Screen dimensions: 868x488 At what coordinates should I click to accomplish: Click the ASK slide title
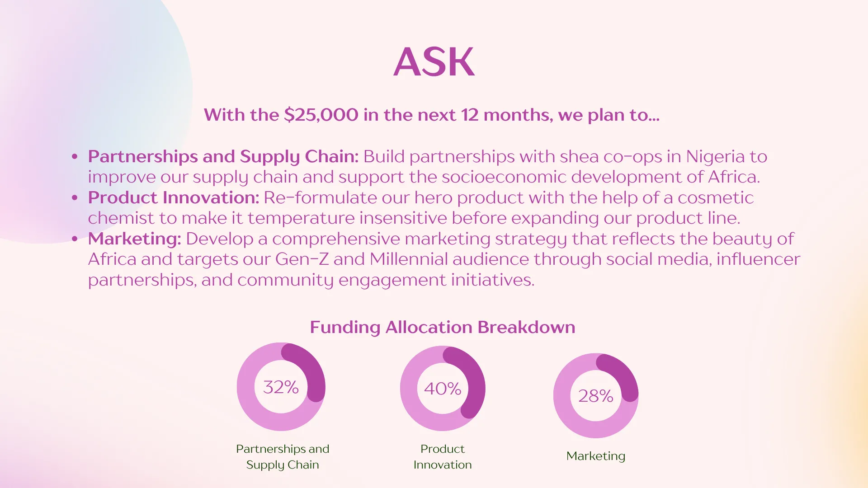click(434, 62)
